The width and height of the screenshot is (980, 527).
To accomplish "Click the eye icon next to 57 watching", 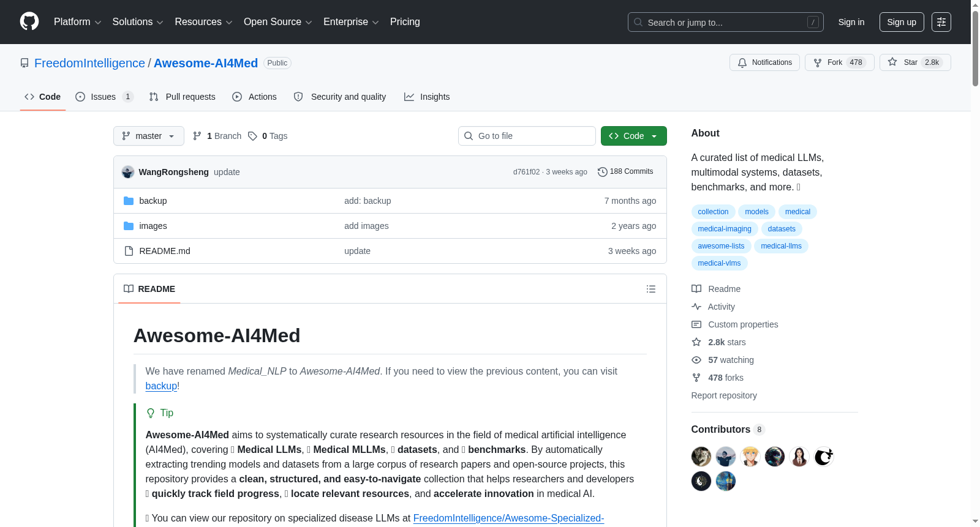I will coord(696,360).
